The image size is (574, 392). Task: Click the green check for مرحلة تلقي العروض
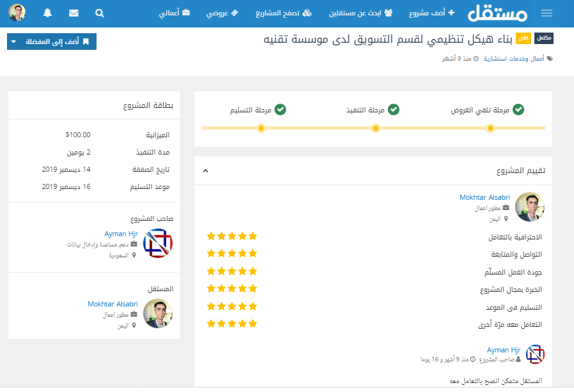pos(518,110)
